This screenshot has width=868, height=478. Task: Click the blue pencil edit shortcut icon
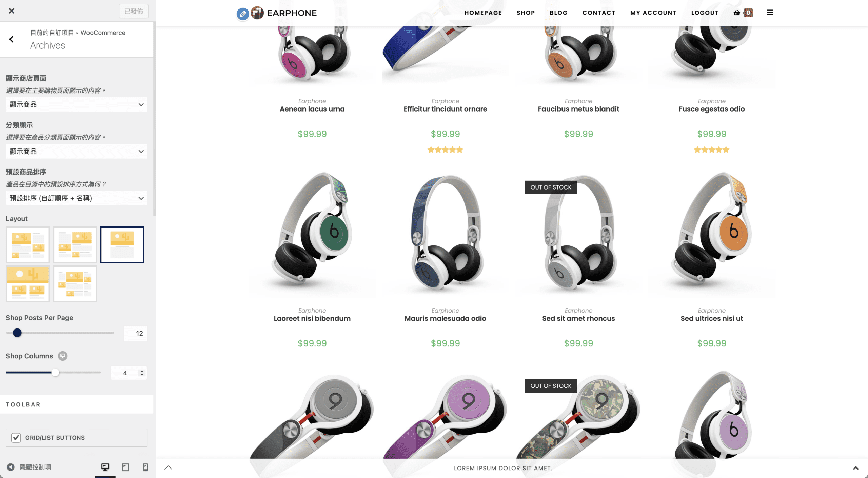point(243,14)
